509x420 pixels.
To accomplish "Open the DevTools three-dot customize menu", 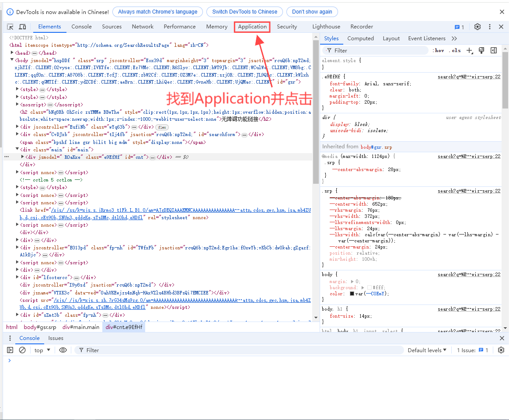I will 489,27.
